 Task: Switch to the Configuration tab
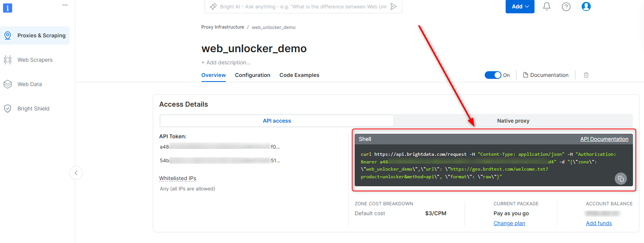pos(252,75)
